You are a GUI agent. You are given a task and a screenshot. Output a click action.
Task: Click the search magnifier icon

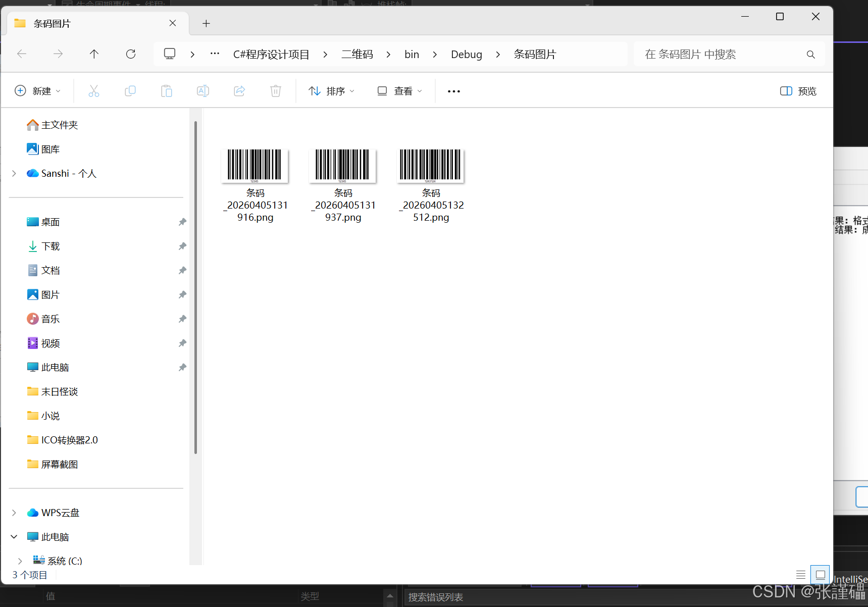point(810,55)
